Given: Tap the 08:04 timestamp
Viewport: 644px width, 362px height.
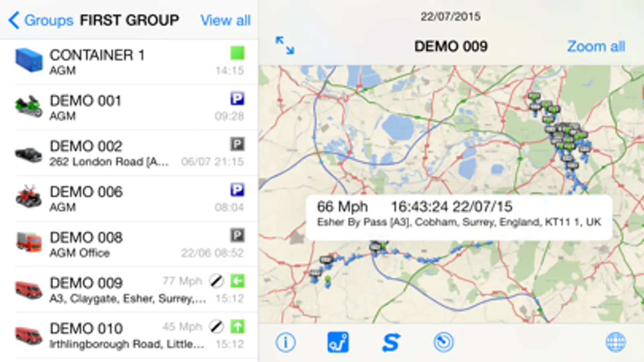Looking at the screenshot, I should coord(229,208).
